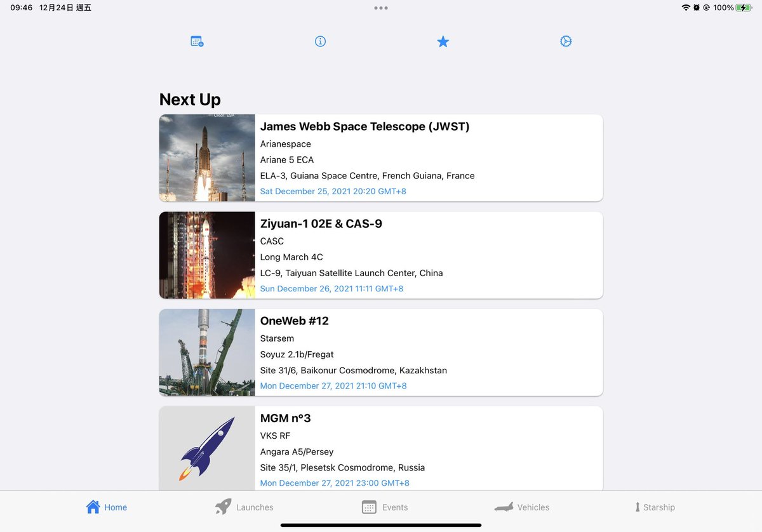This screenshot has width=762, height=532.
Task: Switch to the Vehicles tab label
Action: (x=533, y=507)
